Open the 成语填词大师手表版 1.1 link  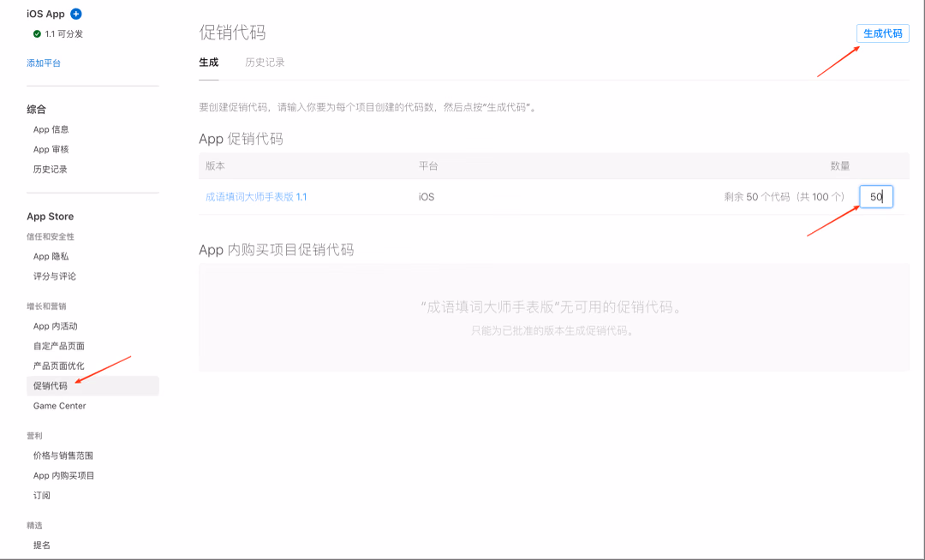tap(256, 197)
